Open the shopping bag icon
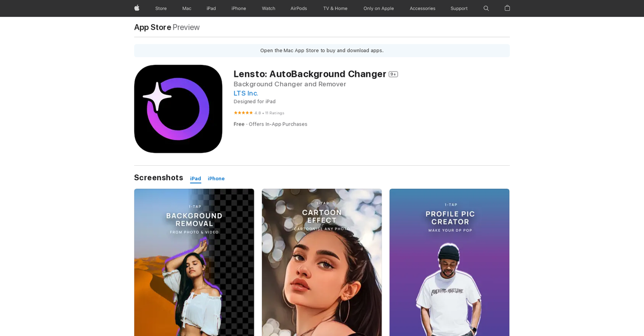 coord(507,8)
